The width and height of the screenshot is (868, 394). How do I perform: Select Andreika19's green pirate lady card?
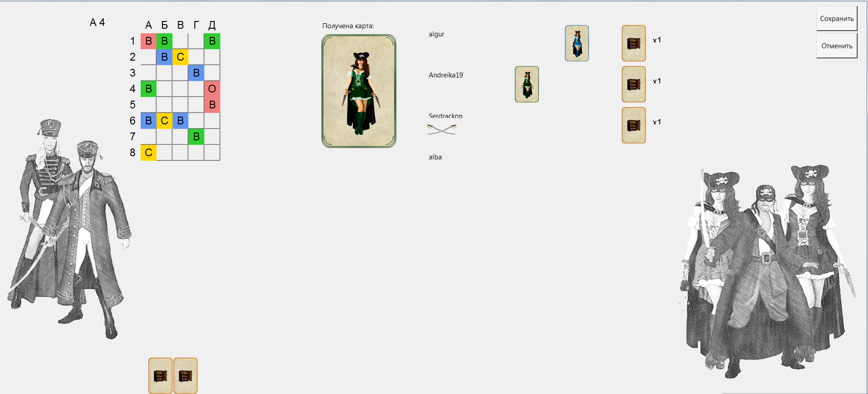[527, 84]
